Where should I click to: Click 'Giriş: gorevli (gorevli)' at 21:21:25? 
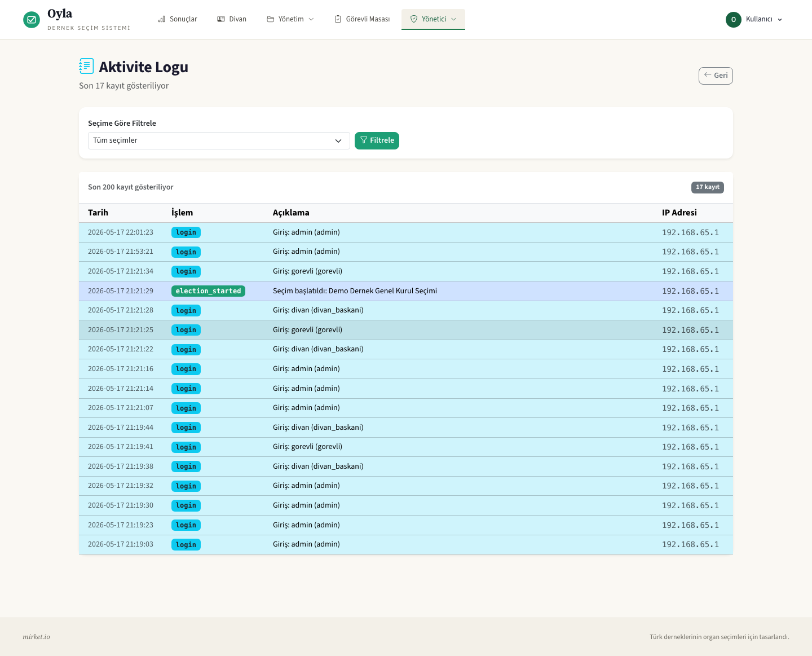pyautogui.click(x=307, y=330)
